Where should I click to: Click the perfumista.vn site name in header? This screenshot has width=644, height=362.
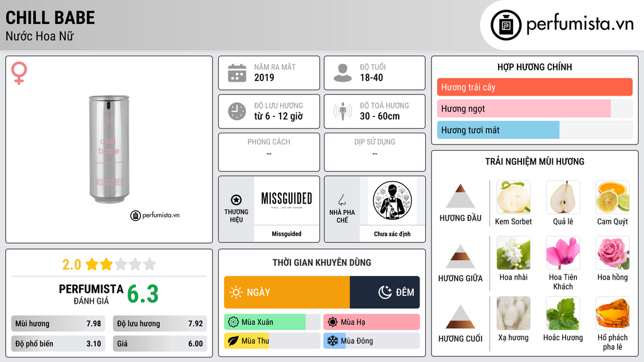pyautogui.click(x=580, y=24)
